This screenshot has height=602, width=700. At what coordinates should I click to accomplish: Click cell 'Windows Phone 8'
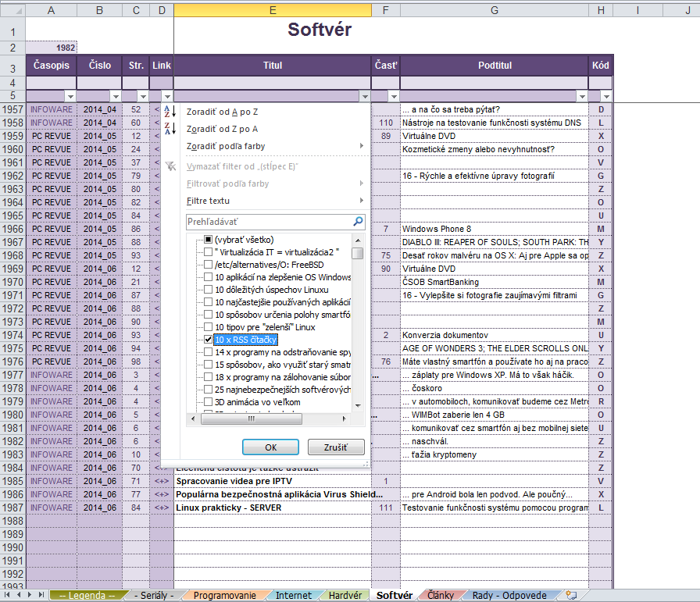pos(495,229)
